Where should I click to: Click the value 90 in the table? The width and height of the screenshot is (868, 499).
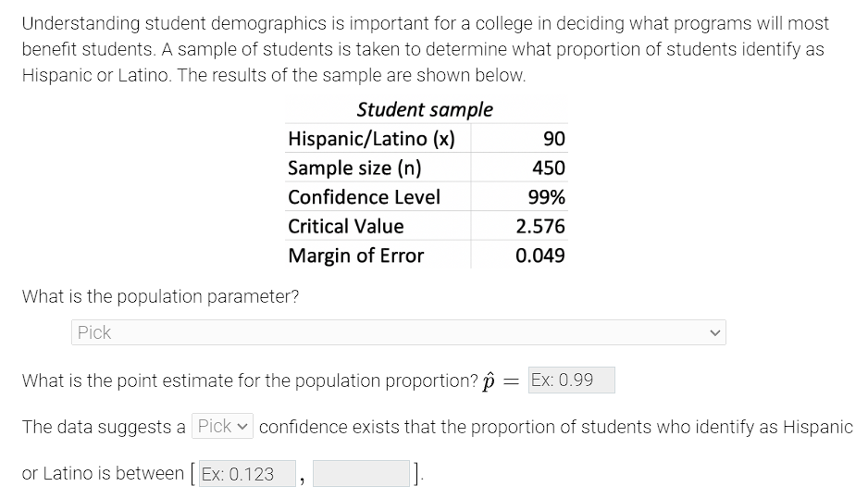tap(554, 139)
